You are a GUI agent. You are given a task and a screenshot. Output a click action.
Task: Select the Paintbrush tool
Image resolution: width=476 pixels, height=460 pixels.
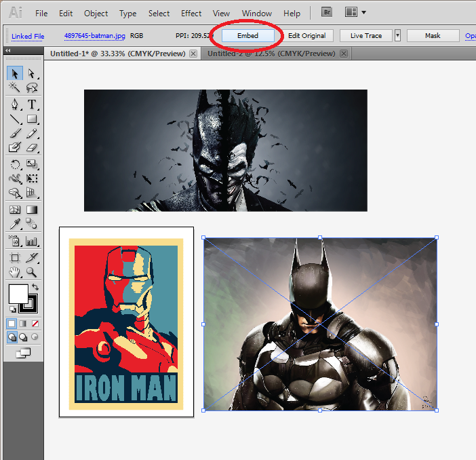point(14,133)
